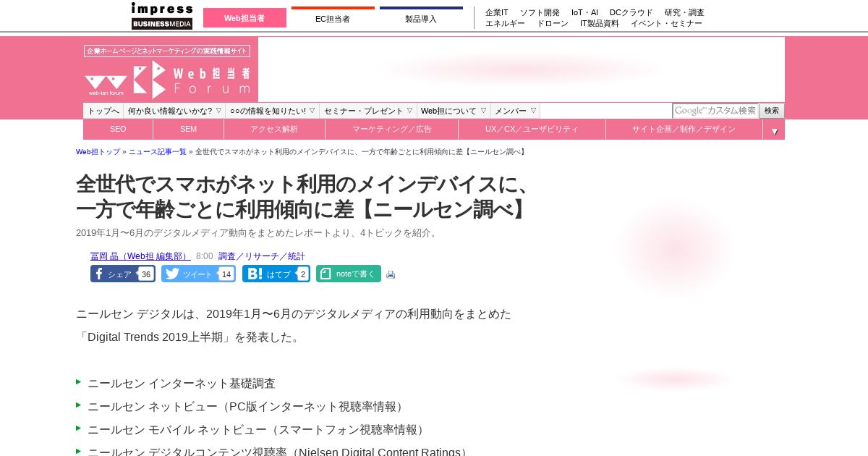The image size is (868, 456).
Task: Click the Impress Business Media logo
Action: point(162,16)
